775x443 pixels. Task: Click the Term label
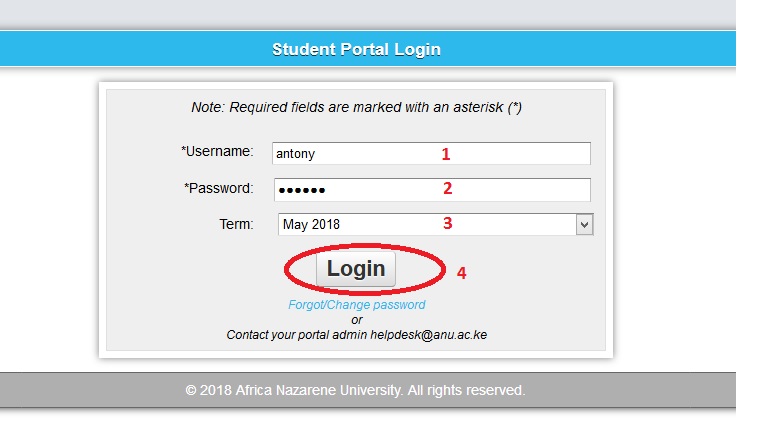point(236,224)
